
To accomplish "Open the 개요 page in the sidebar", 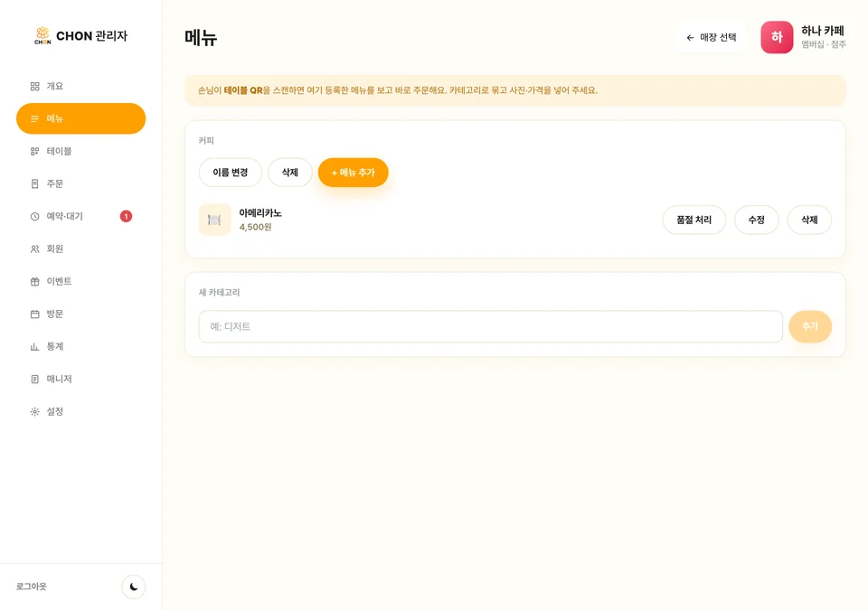I will (x=80, y=87).
